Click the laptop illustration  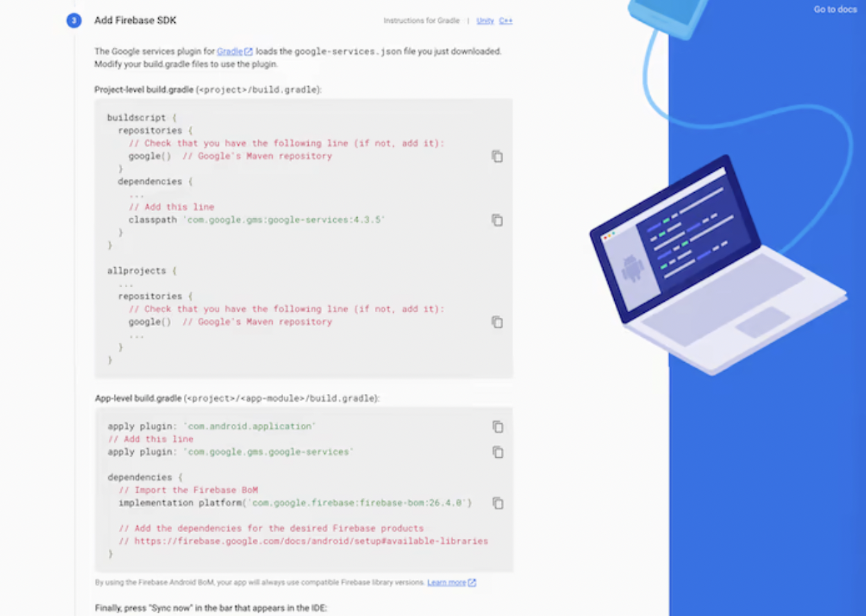718,266
